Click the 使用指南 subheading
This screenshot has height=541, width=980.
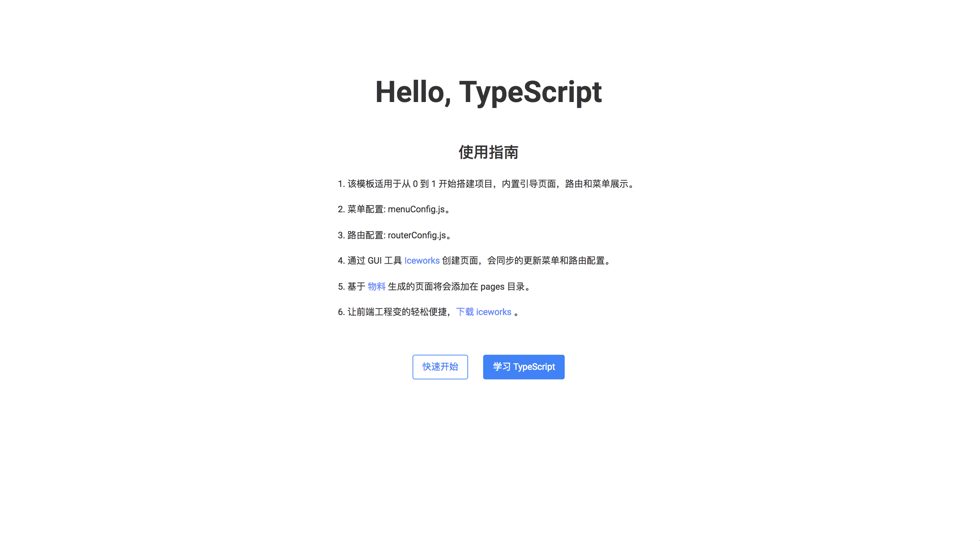click(x=489, y=152)
